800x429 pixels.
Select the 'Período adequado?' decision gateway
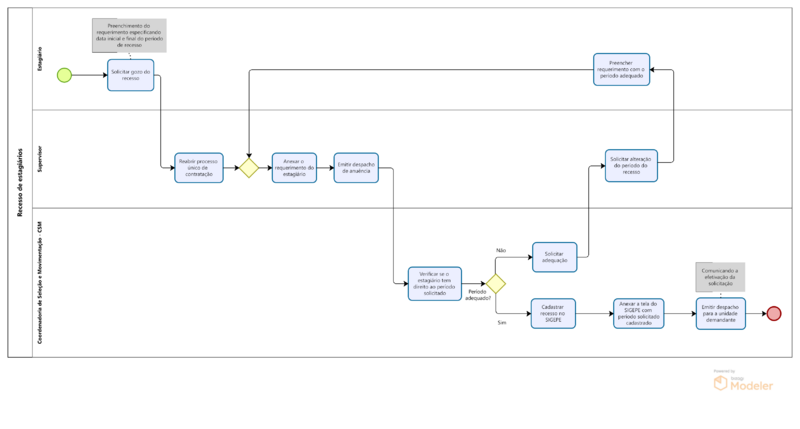coord(495,283)
